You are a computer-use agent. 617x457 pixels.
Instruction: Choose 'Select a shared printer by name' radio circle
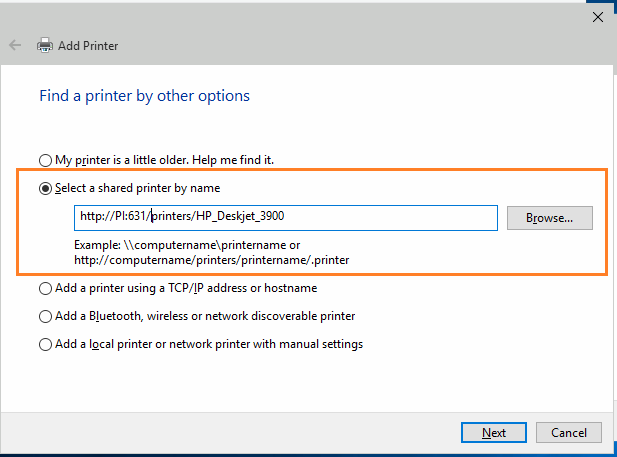(x=45, y=188)
